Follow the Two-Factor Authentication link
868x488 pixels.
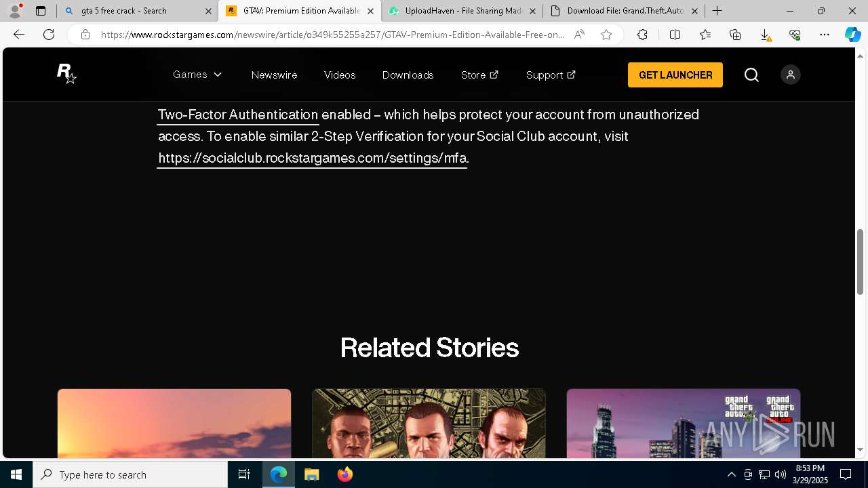pos(237,115)
